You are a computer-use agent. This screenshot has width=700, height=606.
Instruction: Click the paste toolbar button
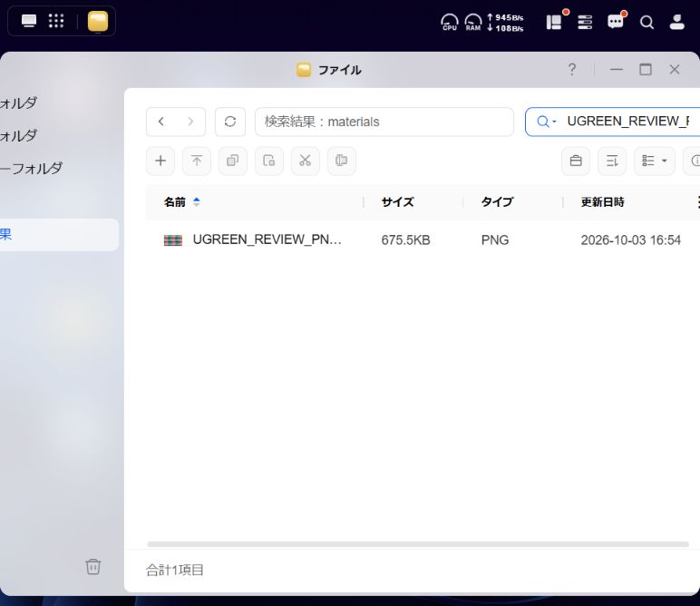click(268, 161)
